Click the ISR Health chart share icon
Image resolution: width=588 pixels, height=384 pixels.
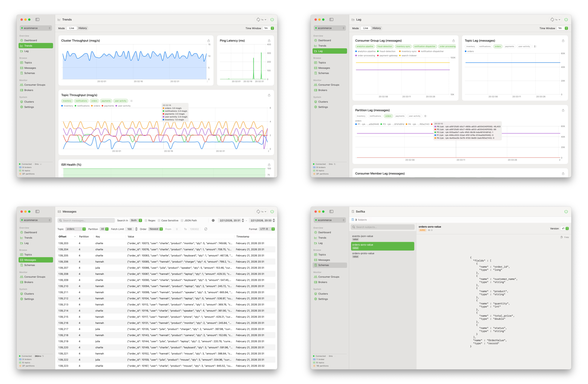pos(269,165)
